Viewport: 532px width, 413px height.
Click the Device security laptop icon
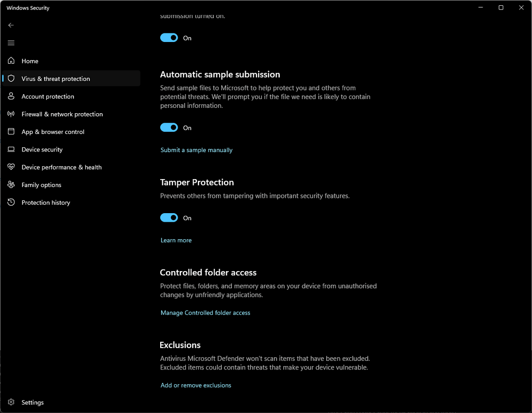coord(11,149)
